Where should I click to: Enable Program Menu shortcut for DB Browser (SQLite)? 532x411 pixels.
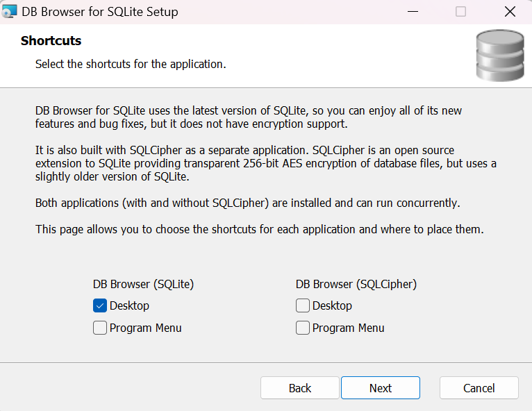click(100, 328)
